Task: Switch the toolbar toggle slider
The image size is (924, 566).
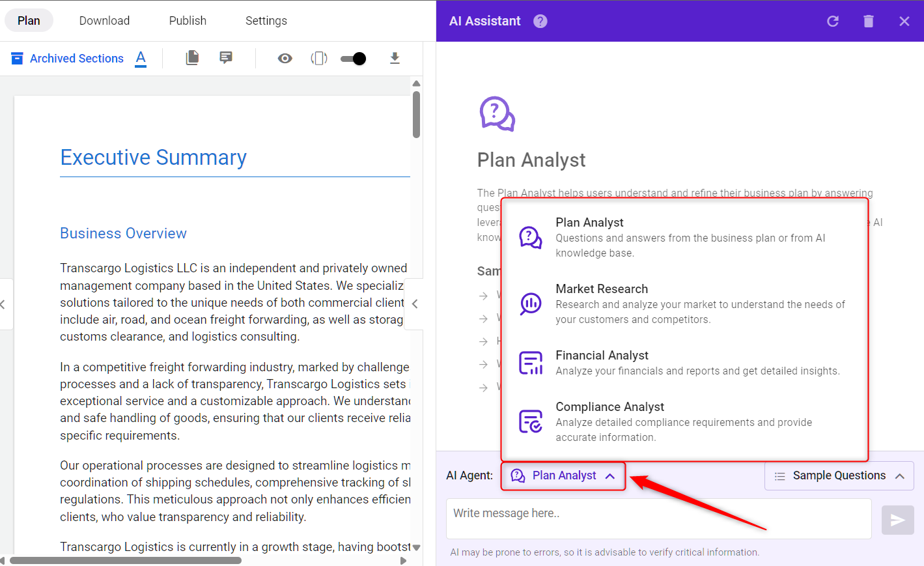Action: [x=354, y=59]
